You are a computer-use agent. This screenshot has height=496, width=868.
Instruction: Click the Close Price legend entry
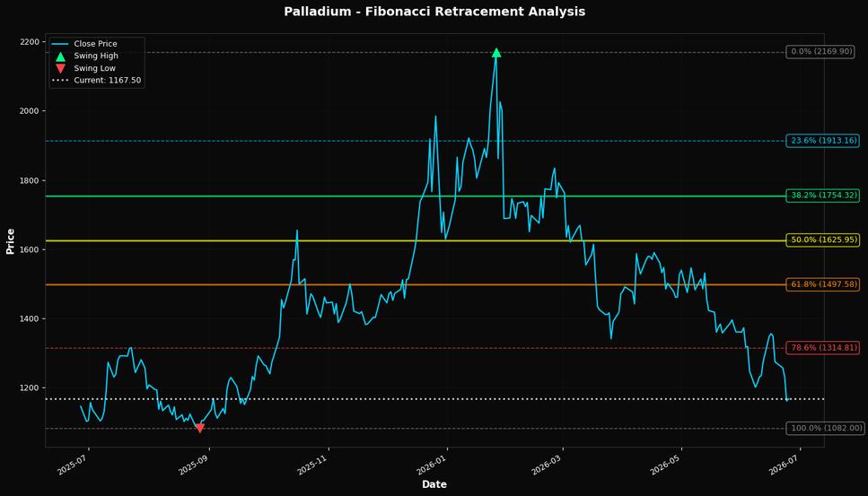click(84, 44)
